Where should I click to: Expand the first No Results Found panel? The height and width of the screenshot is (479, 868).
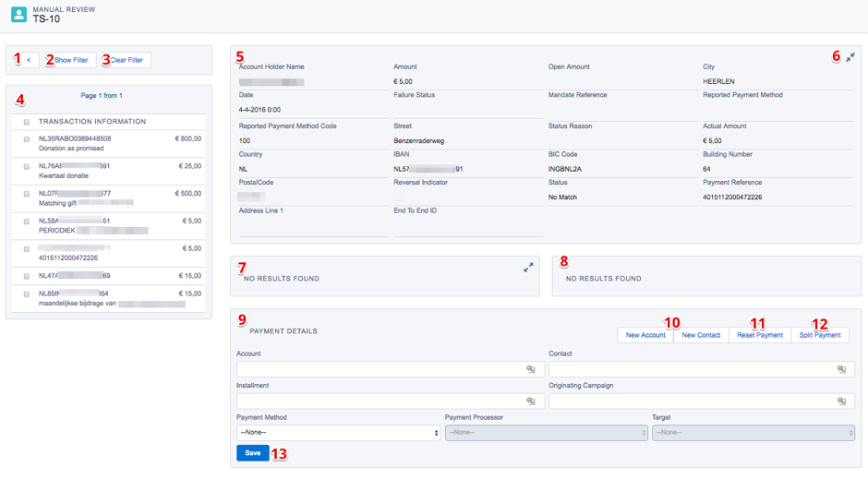[x=528, y=268]
